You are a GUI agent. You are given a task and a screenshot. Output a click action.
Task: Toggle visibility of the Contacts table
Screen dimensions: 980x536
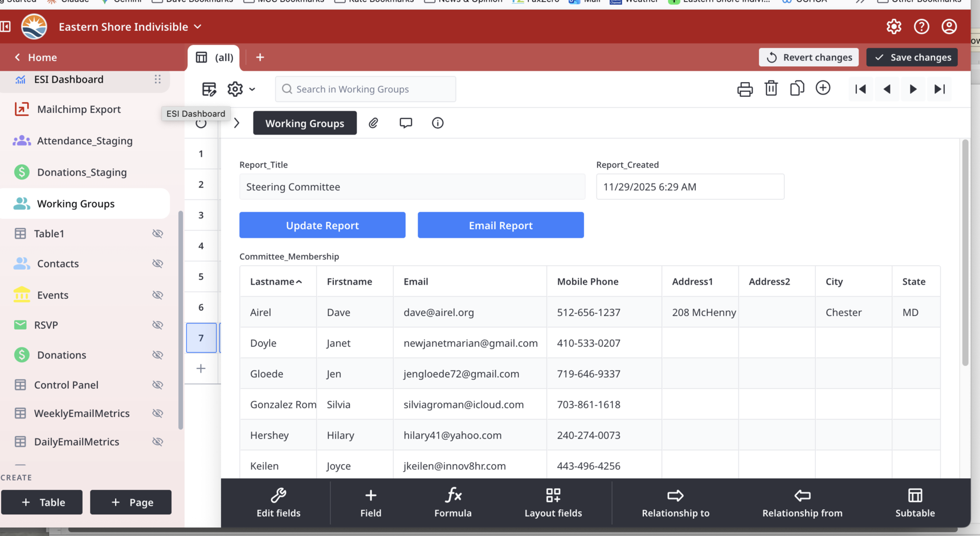click(x=158, y=263)
